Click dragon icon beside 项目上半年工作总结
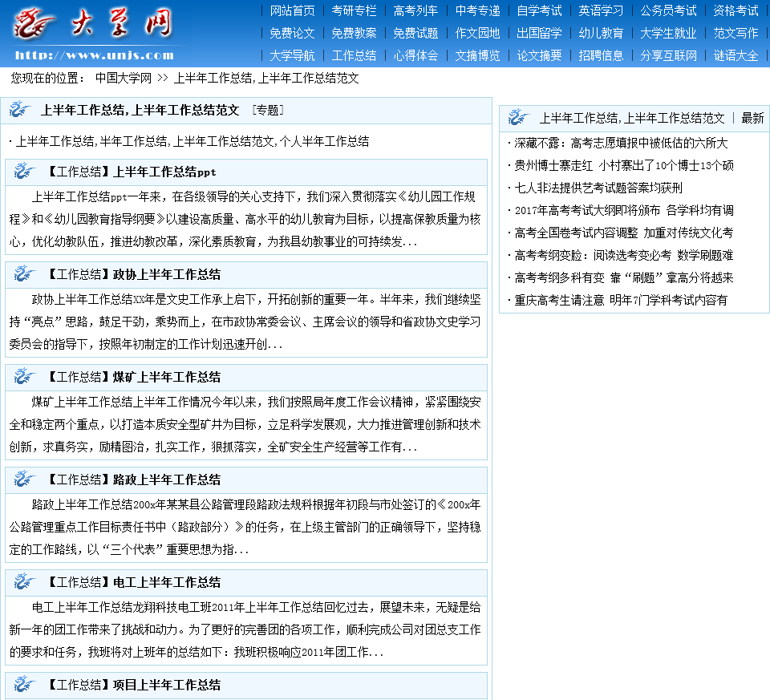The image size is (770, 700). 25,684
